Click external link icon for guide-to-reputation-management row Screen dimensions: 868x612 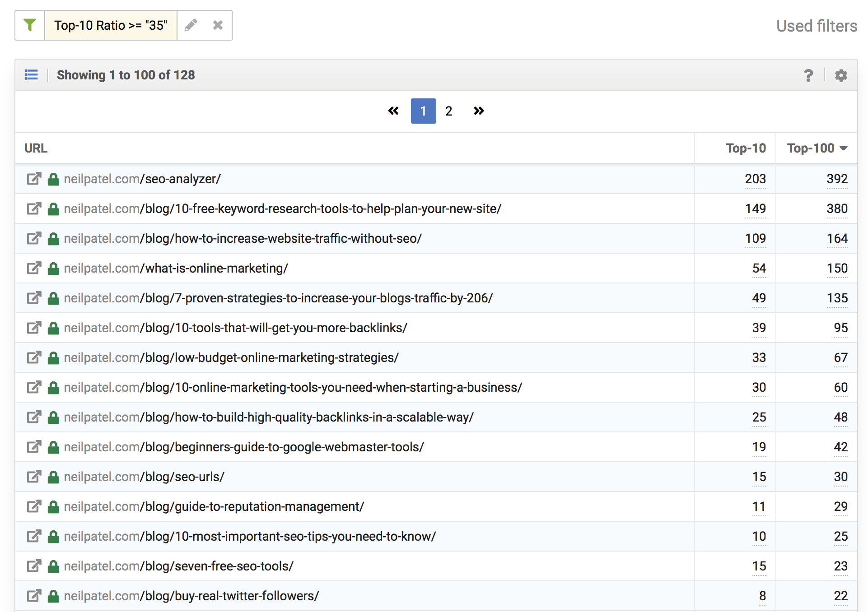[34, 506]
